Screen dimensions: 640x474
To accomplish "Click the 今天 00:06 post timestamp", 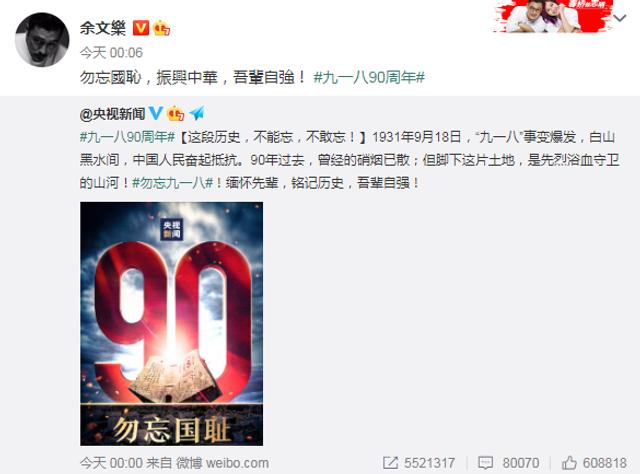I will 111,52.
